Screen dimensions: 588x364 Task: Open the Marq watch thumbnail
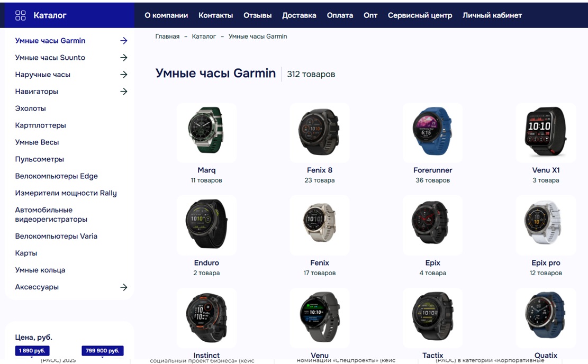206,133
